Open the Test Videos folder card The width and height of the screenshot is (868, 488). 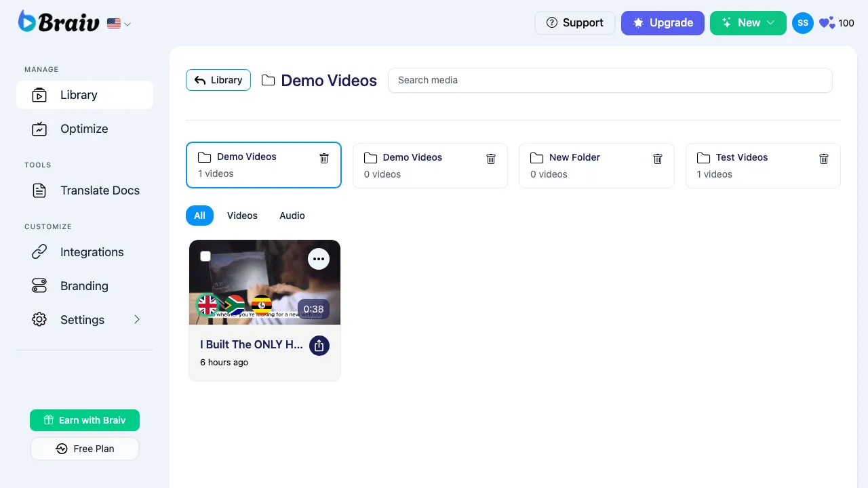[763, 165]
